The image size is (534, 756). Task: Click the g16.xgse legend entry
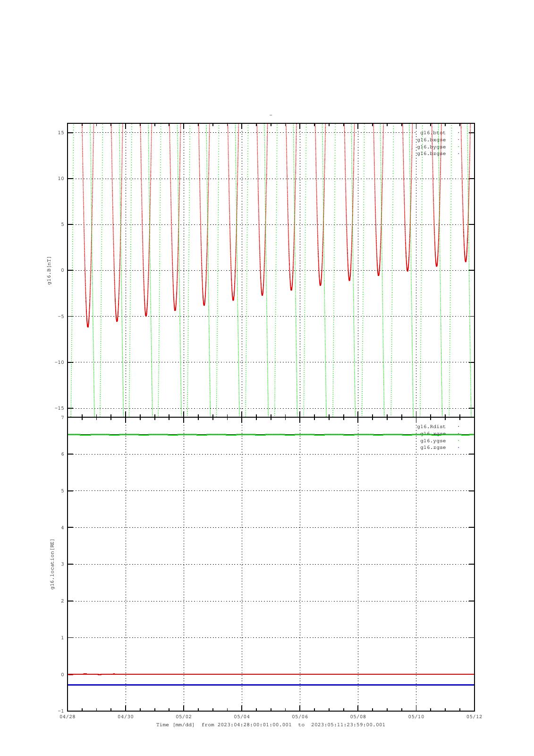click(433, 434)
